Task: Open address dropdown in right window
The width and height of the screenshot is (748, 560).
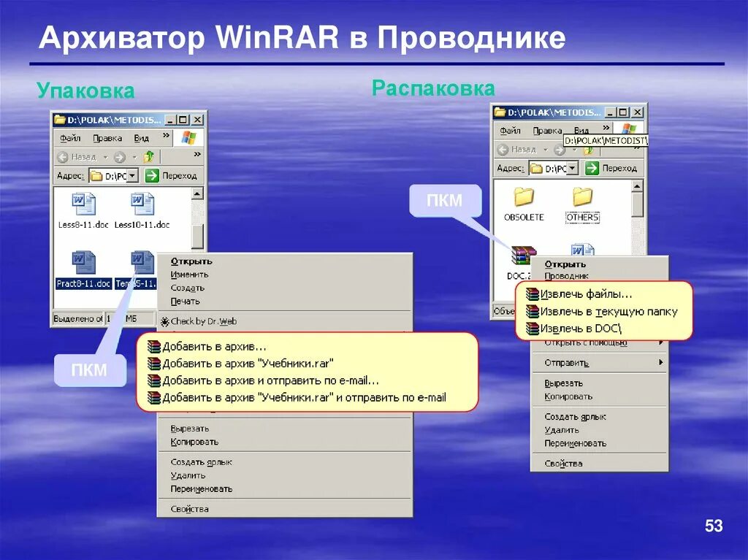Action: (x=573, y=168)
